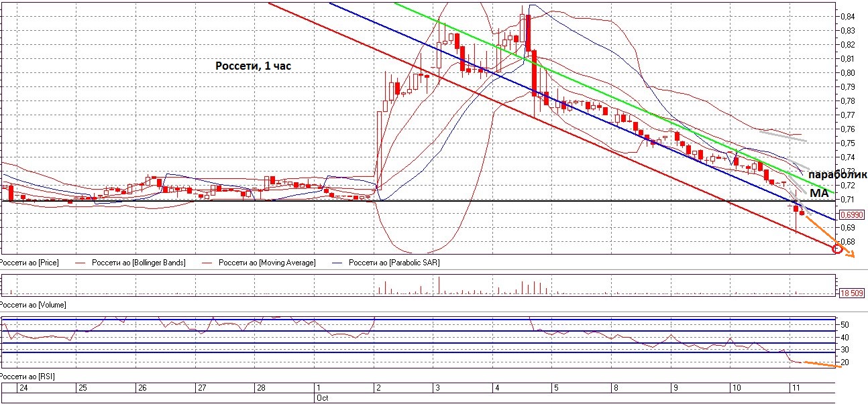Click the Россети ао [Price] legend label
This screenshot has height=404, width=868.
click(x=29, y=263)
